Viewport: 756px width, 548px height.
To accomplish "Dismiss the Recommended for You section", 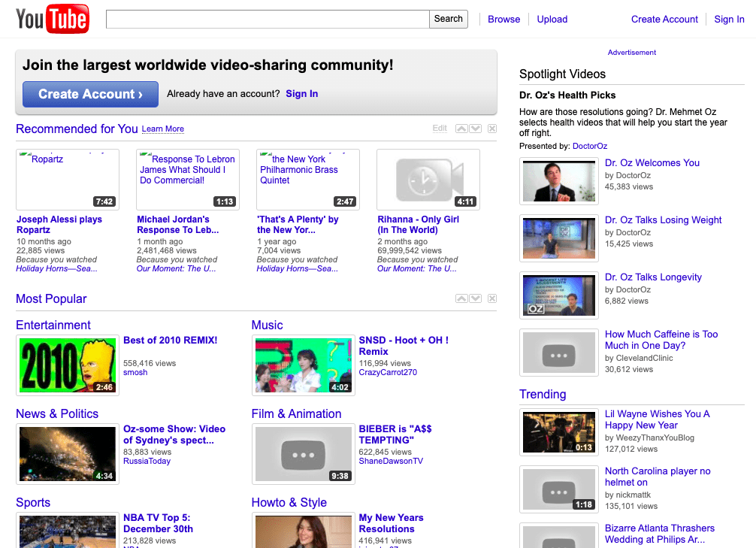I will [x=491, y=129].
